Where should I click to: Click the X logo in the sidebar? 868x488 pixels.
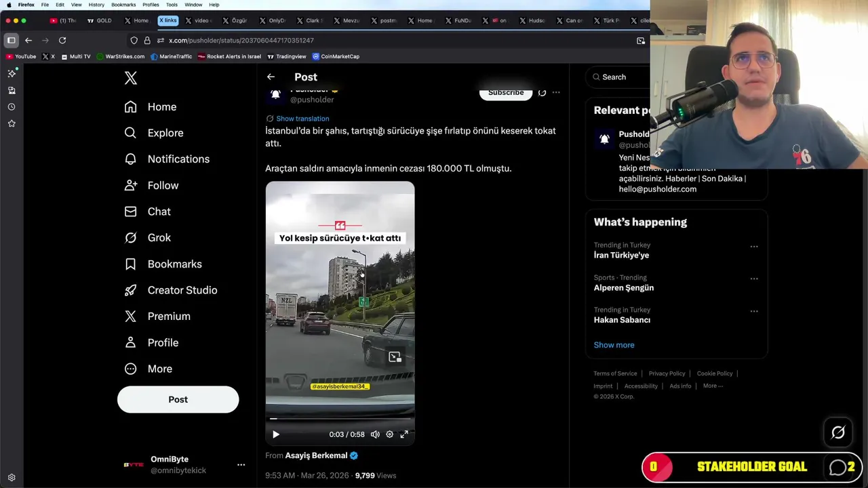pyautogui.click(x=131, y=78)
